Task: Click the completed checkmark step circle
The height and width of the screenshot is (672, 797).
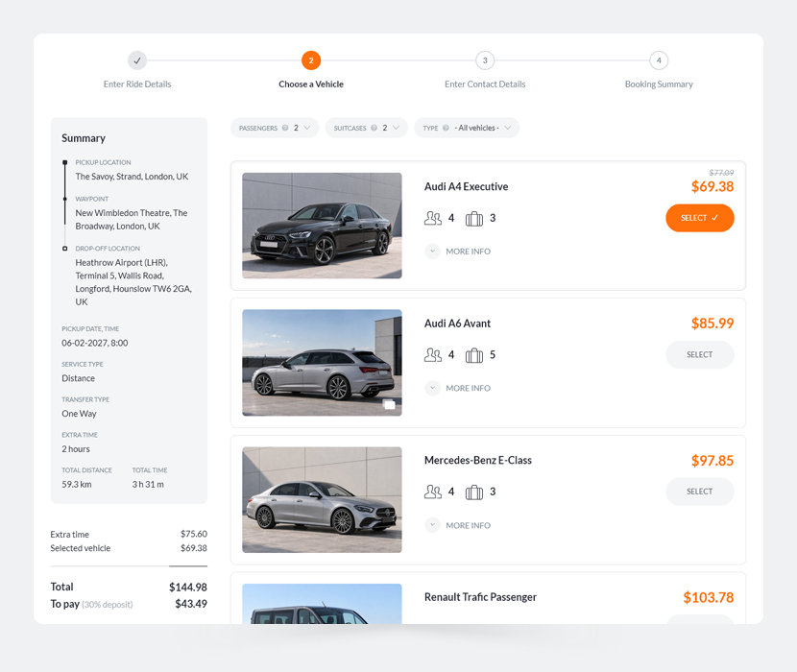Action: click(137, 60)
